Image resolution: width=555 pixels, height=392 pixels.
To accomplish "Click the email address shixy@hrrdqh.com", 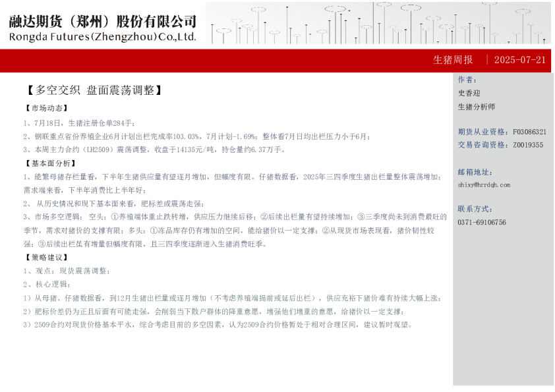I will tap(483, 185).
